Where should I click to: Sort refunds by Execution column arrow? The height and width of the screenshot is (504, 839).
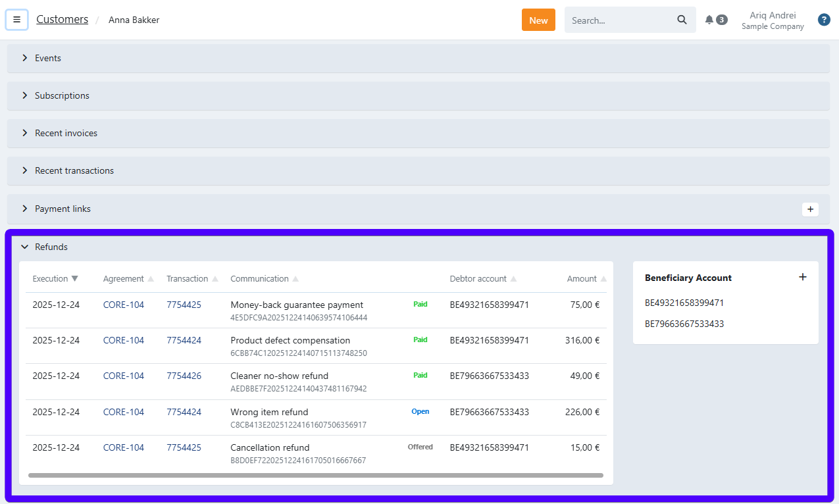[75, 279]
